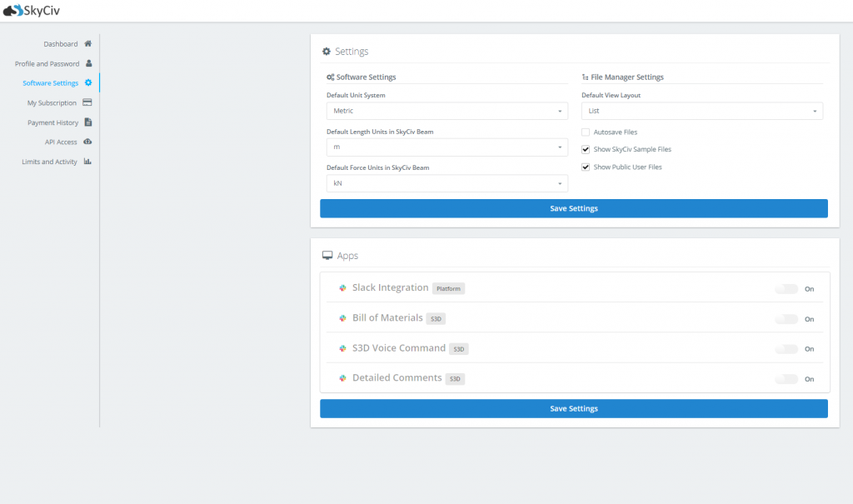Open the Default Length Units dropdown

[x=447, y=147]
